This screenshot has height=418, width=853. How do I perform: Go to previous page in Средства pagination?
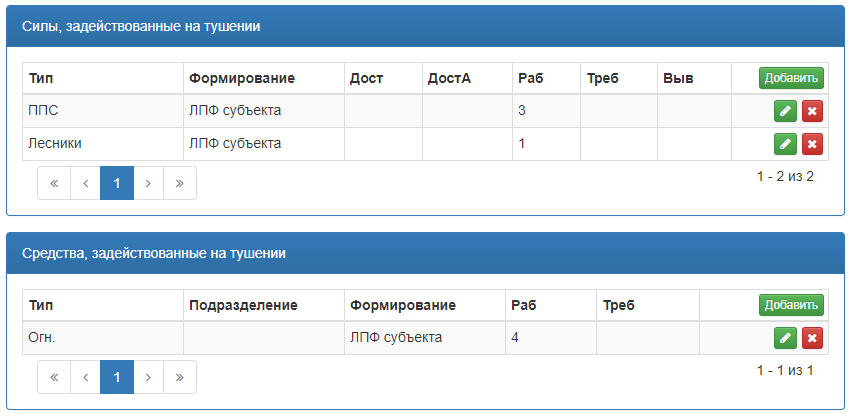[x=85, y=377]
